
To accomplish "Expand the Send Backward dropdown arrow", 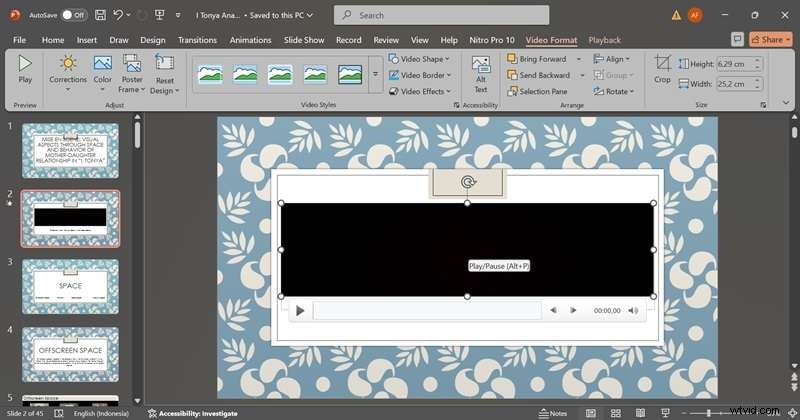I will [x=582, y=76].
